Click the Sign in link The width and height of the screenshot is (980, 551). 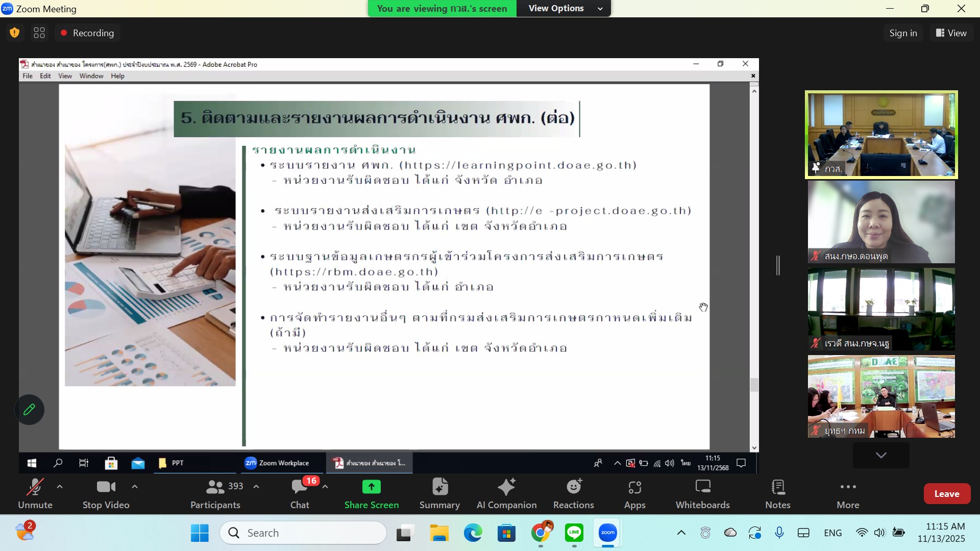(x=903, y=33)
